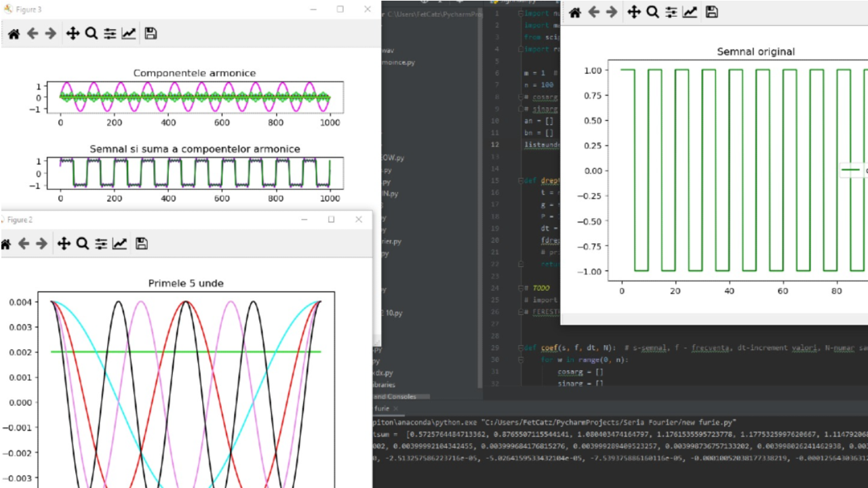
Task: Click forward arrow in Semnal original window
Action: click(x=612, y=12)
